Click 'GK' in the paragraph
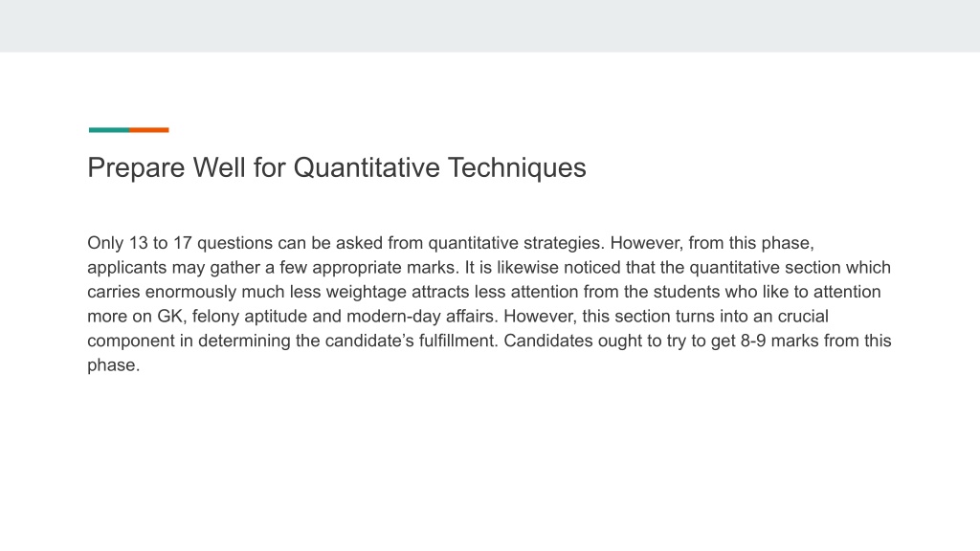Screen dimensions: 980x551 pos(169,316)
